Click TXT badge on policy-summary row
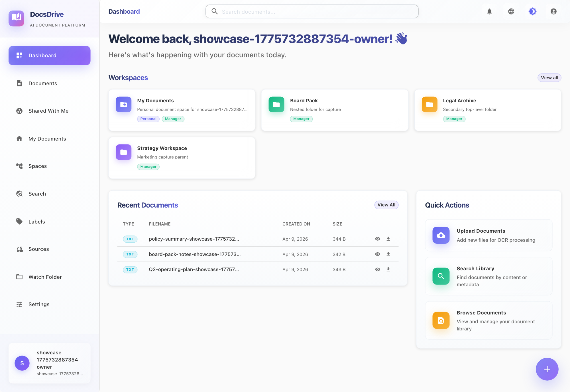 coord(130,239)
